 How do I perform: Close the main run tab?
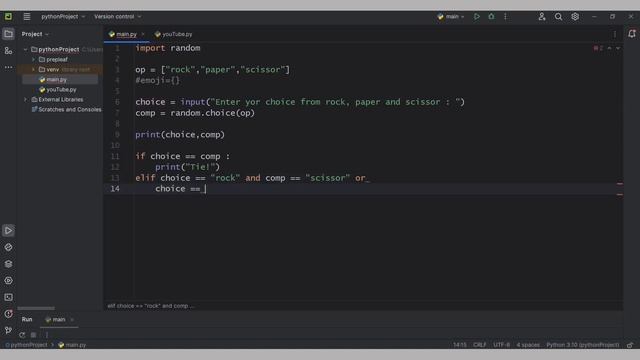pyautogui.click(x=72, y=320)
